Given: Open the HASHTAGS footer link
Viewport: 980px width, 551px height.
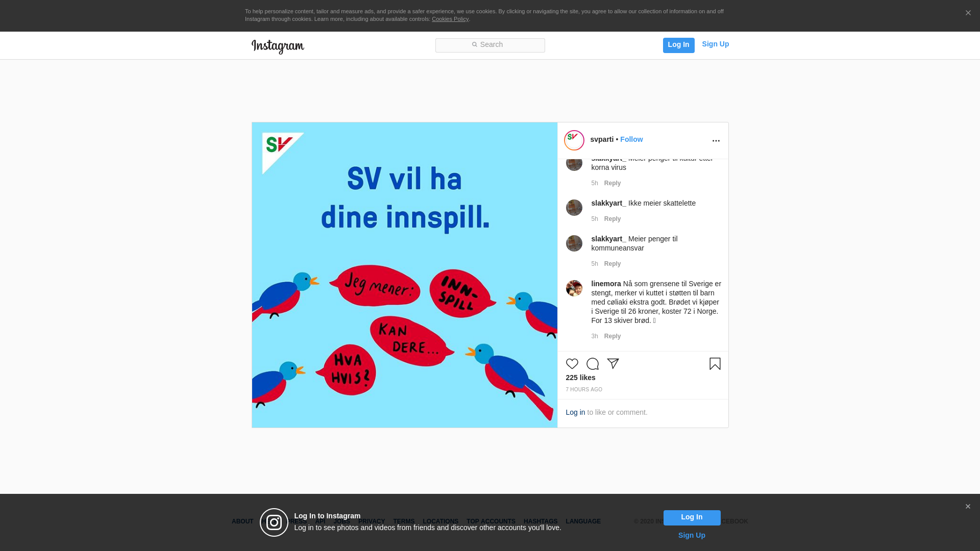Looking at the screenshot, I should pyautogui.click(x=540, y=521).
